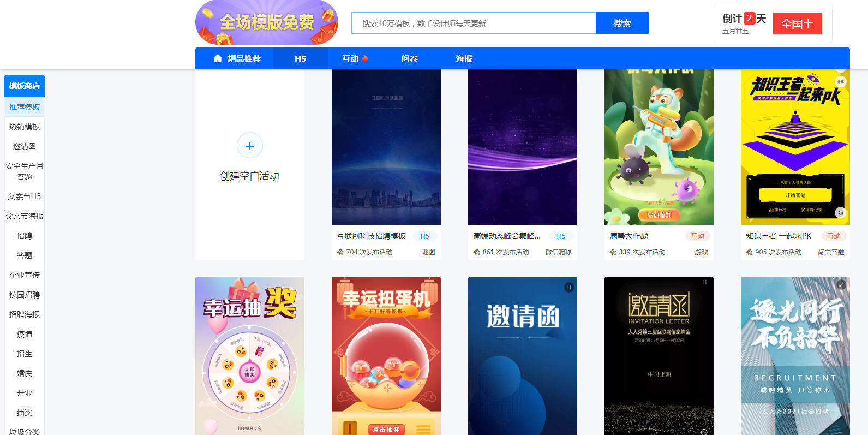Click the headset icon on 知识王者 template
Screen dimensions: 868x435
(x=840, y=212)
